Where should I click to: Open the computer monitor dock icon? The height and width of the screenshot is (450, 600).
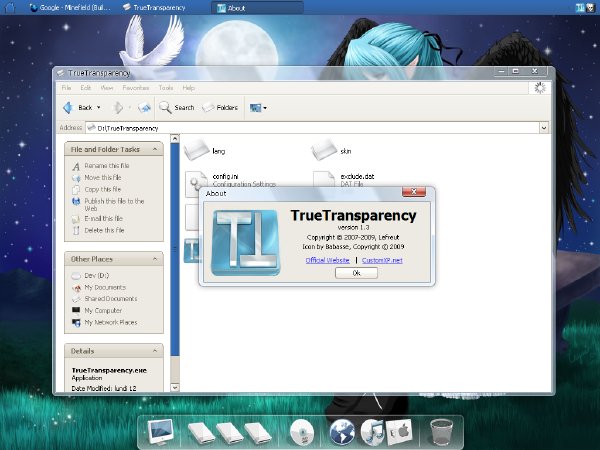pos(160,432)
